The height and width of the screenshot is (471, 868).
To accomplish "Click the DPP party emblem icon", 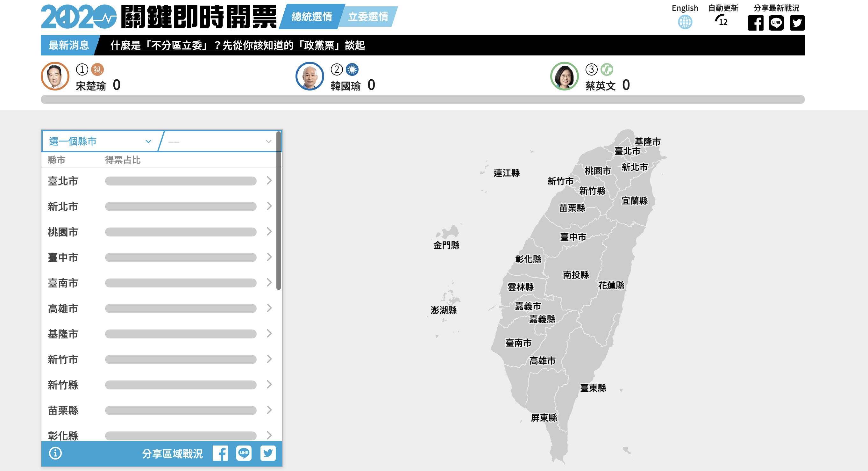I will click(x=607, y=69).
